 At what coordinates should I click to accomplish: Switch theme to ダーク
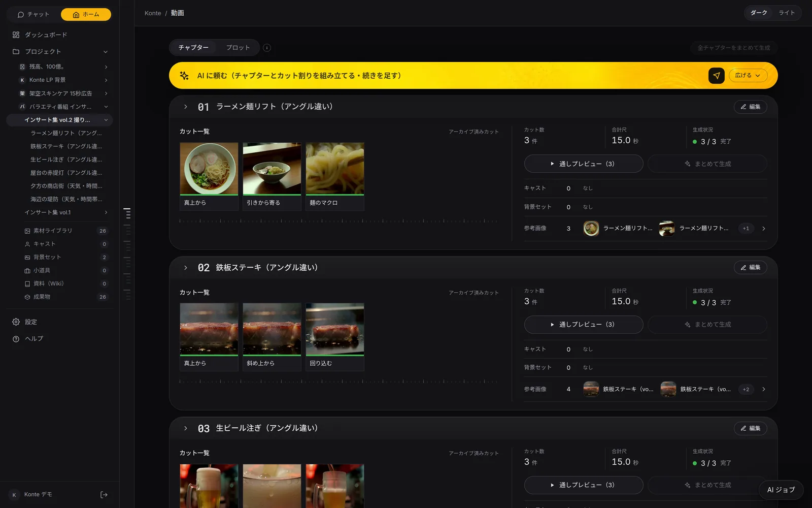click(759, 13)
